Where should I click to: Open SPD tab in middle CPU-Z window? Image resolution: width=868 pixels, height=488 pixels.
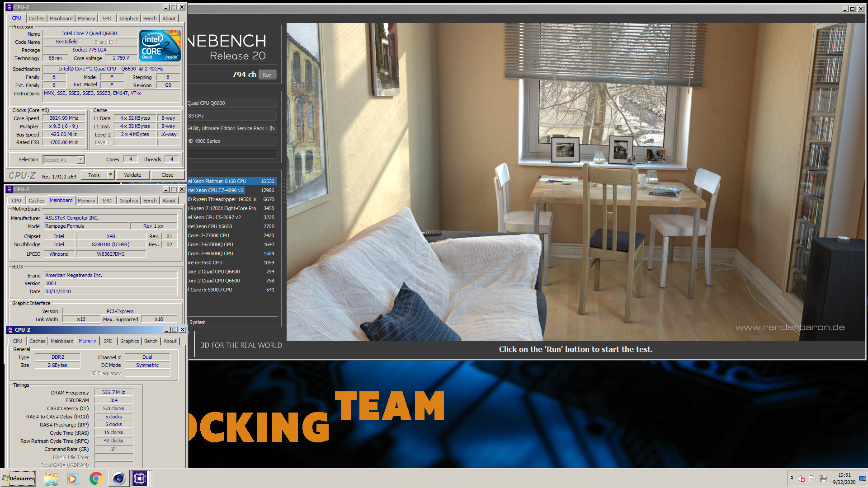click(107, 201)
